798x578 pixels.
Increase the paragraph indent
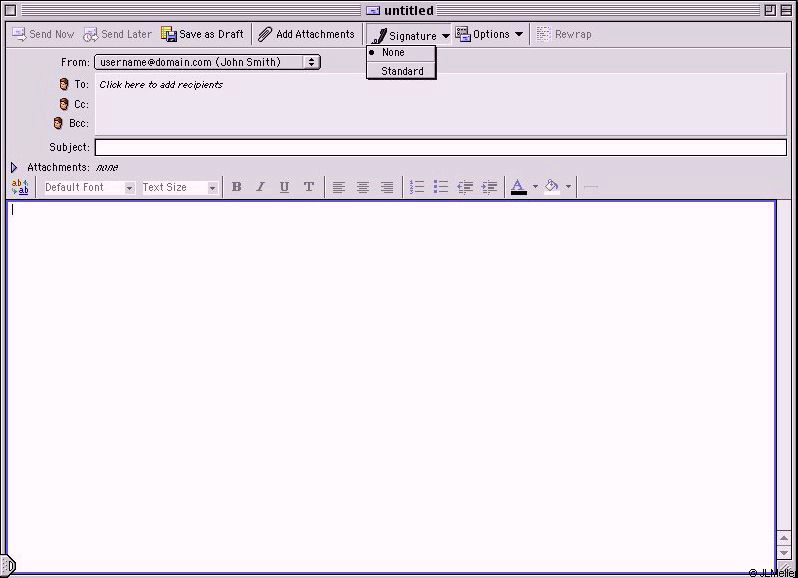[x=490, y=187]
